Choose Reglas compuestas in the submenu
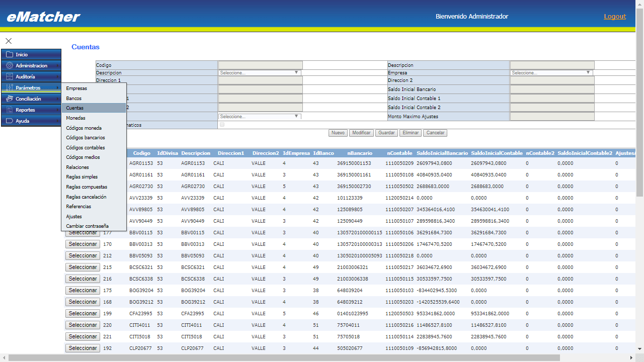This screenshot has height=362, width=644. pyautogui.click(x=87, y=187)
